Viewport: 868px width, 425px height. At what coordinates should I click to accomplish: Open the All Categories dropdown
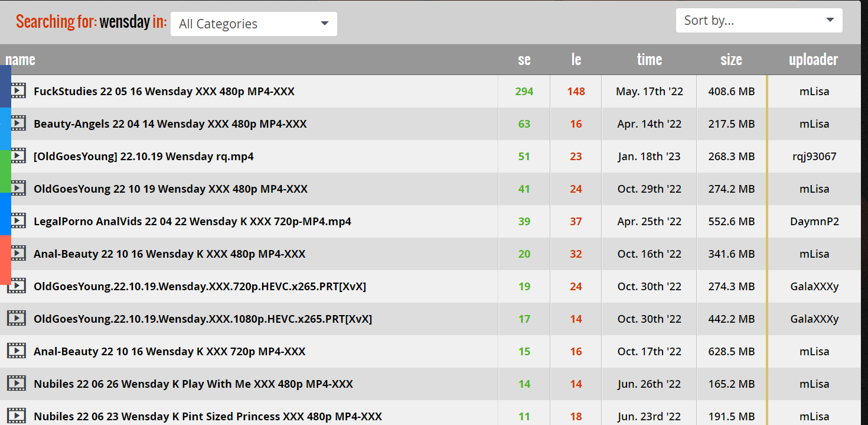coord(254,24)
